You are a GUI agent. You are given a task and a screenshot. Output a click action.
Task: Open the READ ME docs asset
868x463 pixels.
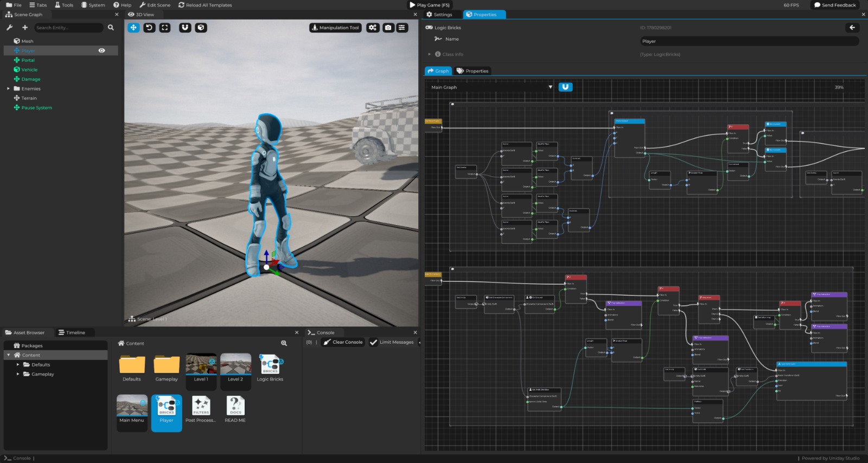coord(235,410)
